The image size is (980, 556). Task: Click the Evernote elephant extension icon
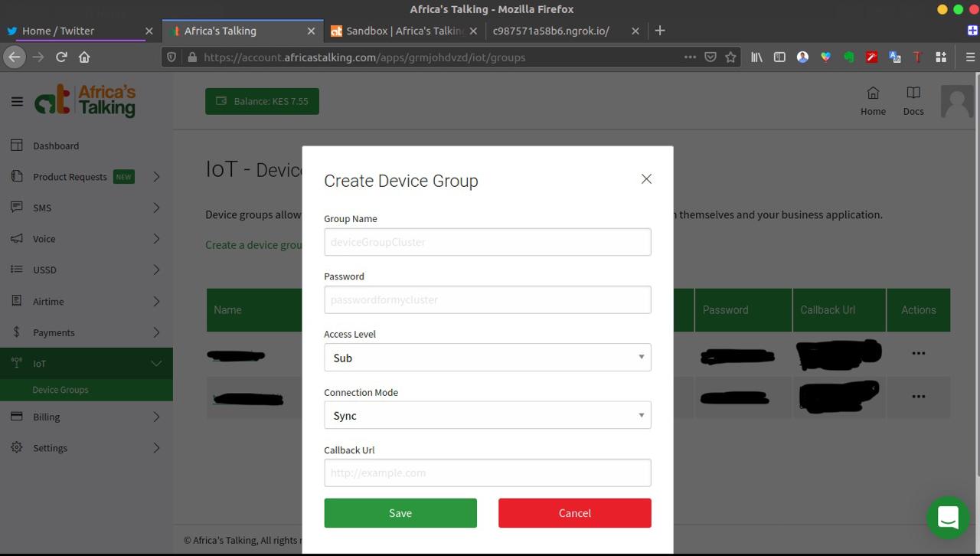tap(848, 57)
